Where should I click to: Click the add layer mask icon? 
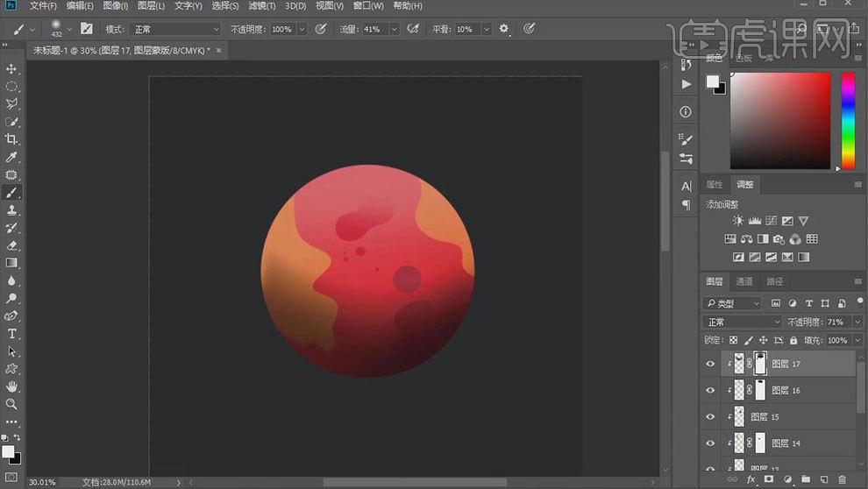tap(768, 479)
